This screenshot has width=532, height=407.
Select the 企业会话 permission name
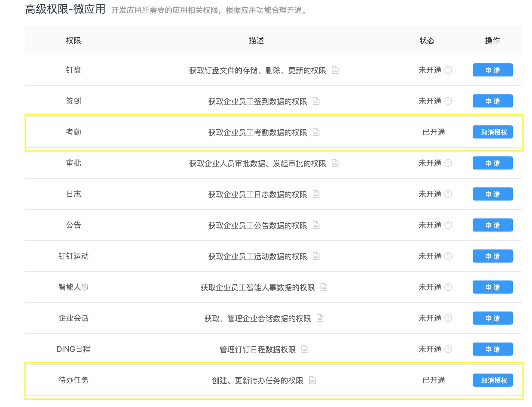tap(74, 318)
